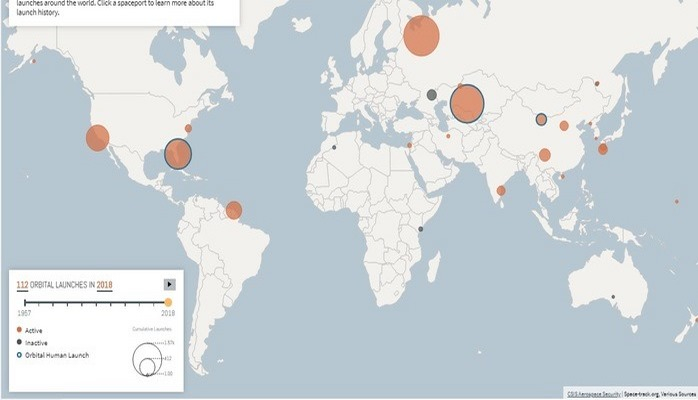The width and height of the screenshot is (698, 400).
Task: Open the CSIS Aerospace Security source link
Action: 592,394
